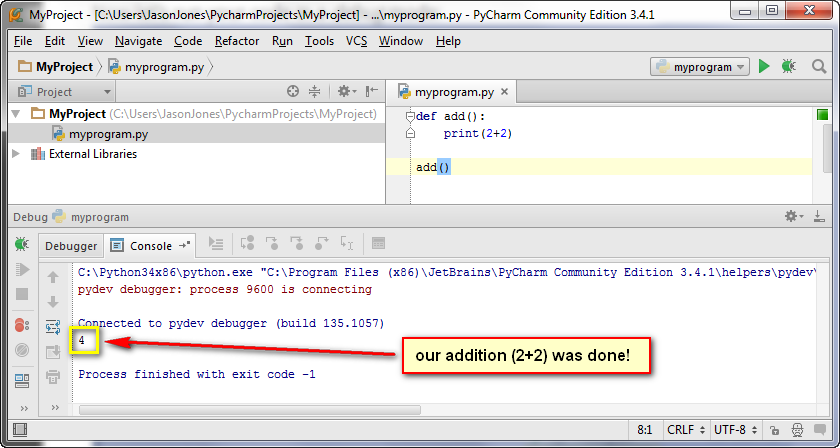The width and height of the screenshot is (840, 448).
Task: Open UTF-8 encoding selector
Action: coord(736,430)
